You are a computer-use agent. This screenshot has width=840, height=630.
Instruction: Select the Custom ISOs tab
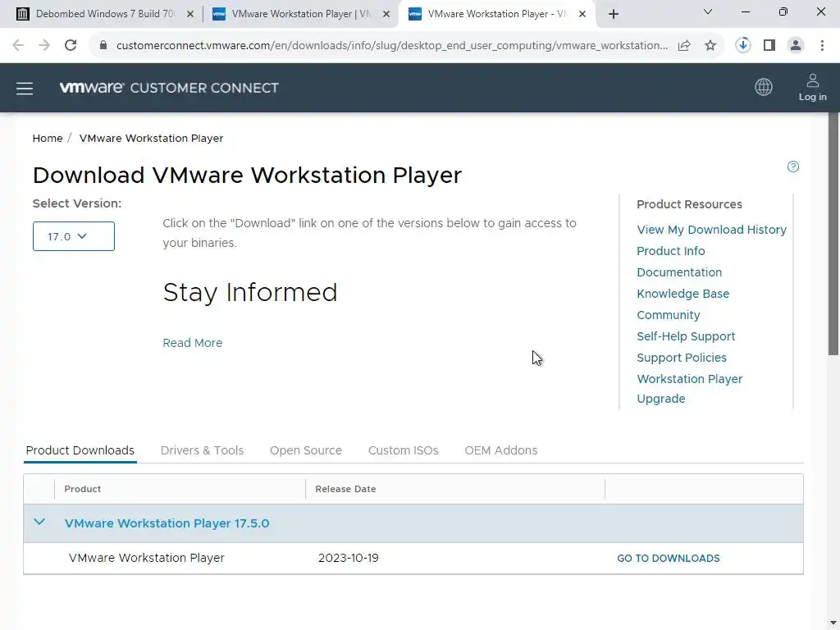point(404,450)
